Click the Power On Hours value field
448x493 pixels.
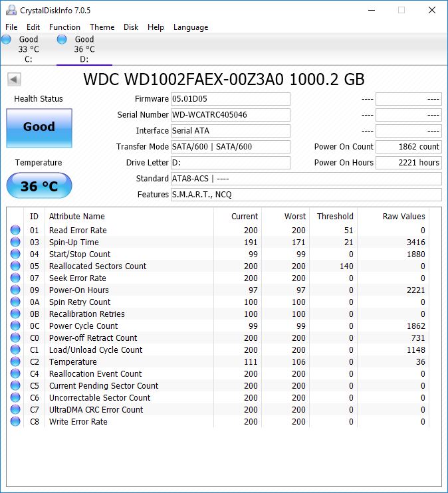pyautogui.click(x=409, y=163)
